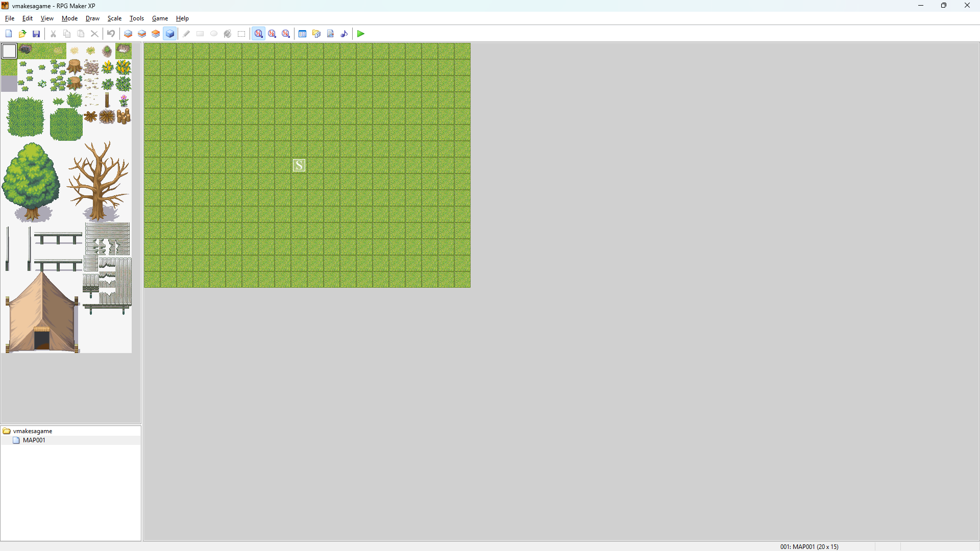This screenshot has height=551, width=980.
Task: Click the Cut scissors icon
Action: coord(53,34)
